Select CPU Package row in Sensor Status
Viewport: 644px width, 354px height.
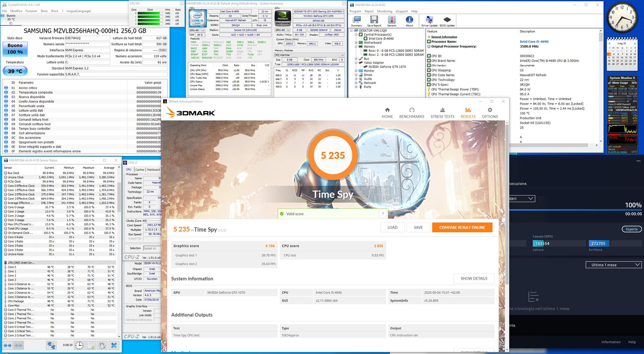(x=59, y=301)
